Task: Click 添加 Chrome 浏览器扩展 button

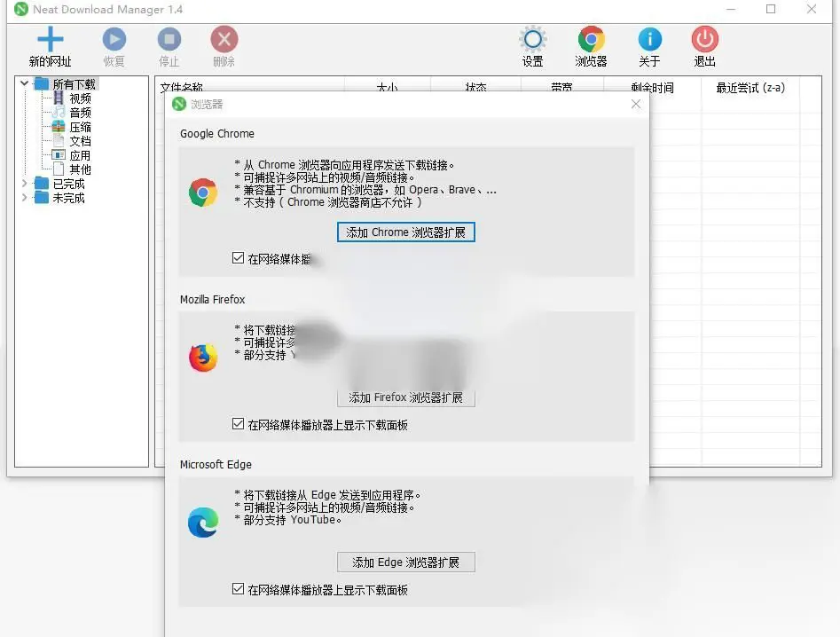Action: coord(406,232)
